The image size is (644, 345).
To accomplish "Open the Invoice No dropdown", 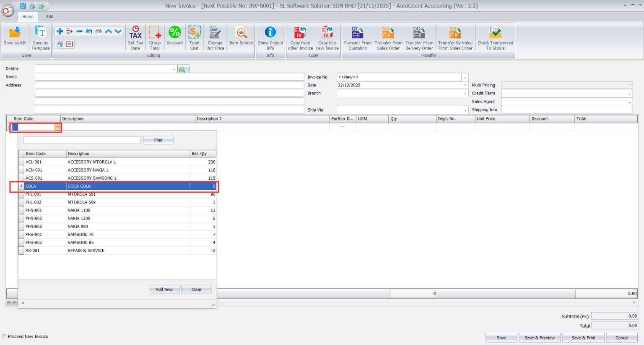I will 464,77.
